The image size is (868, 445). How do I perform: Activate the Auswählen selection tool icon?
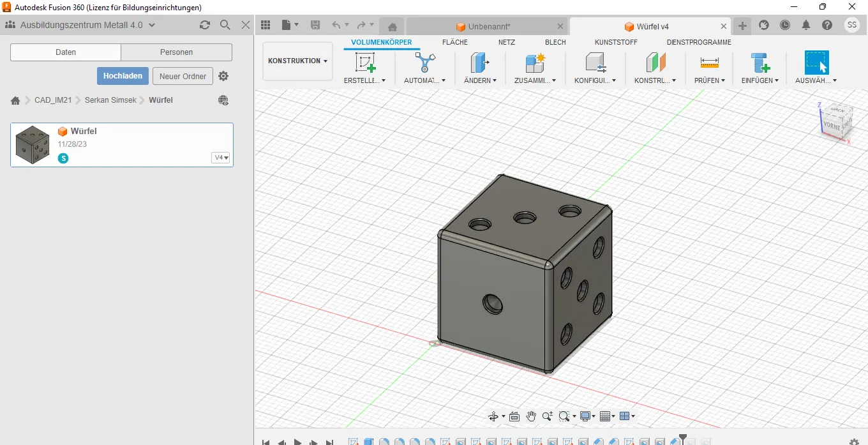click(x=816, y=63)
